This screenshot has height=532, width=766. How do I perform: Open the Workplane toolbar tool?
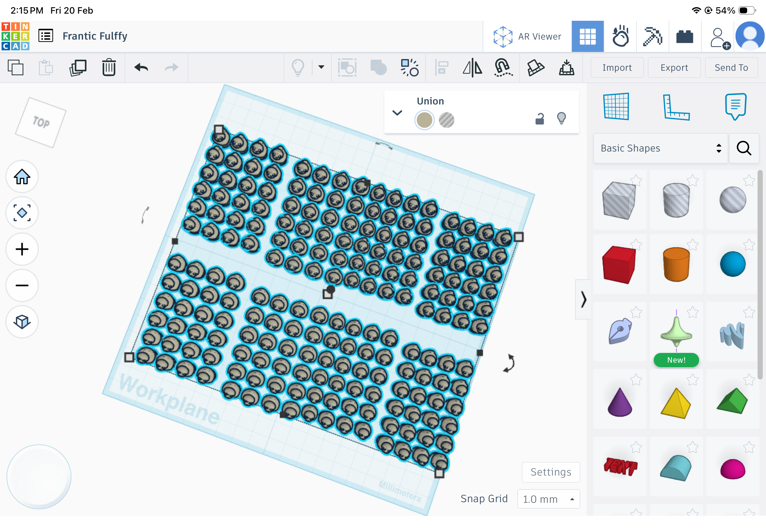535,68
